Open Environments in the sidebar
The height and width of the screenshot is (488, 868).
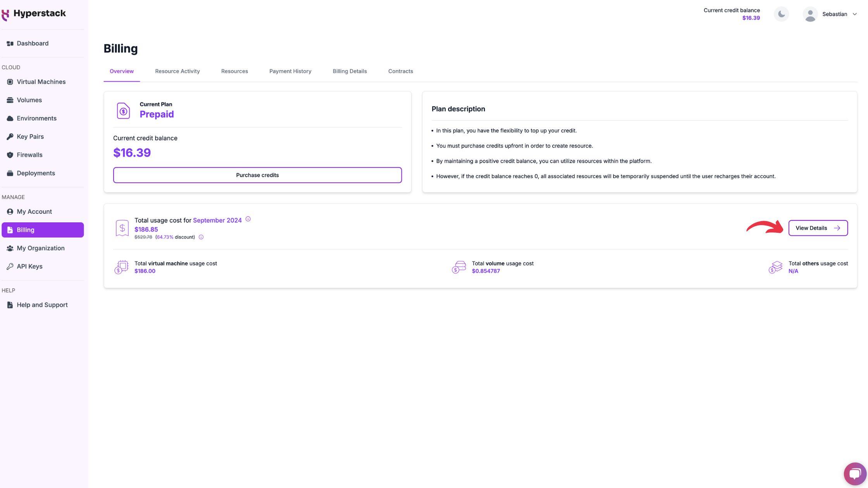(x=43, y=119)
